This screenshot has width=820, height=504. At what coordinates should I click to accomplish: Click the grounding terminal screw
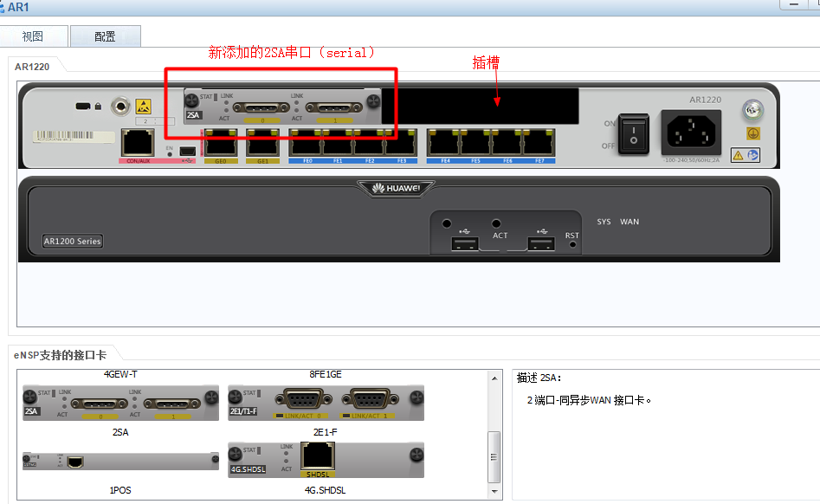click(x=752, y=110)
